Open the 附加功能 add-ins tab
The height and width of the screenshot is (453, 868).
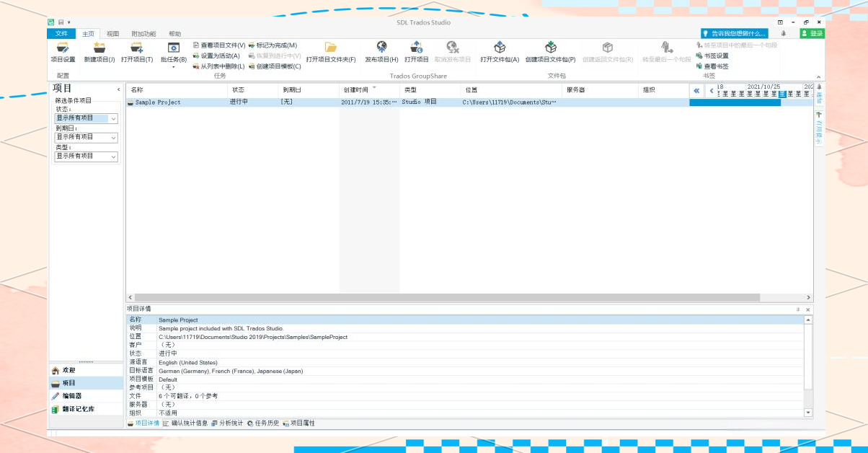click(x=143, y=34)
